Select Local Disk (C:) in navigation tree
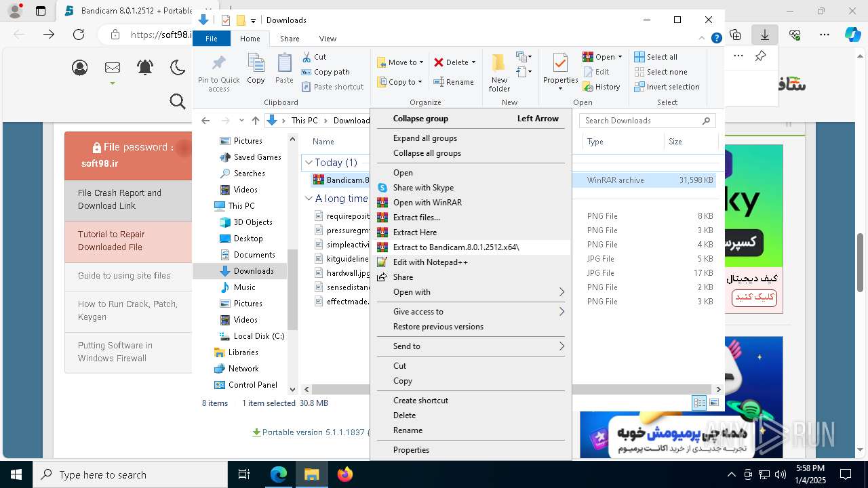The image size is (868, 488). [252, 336]
